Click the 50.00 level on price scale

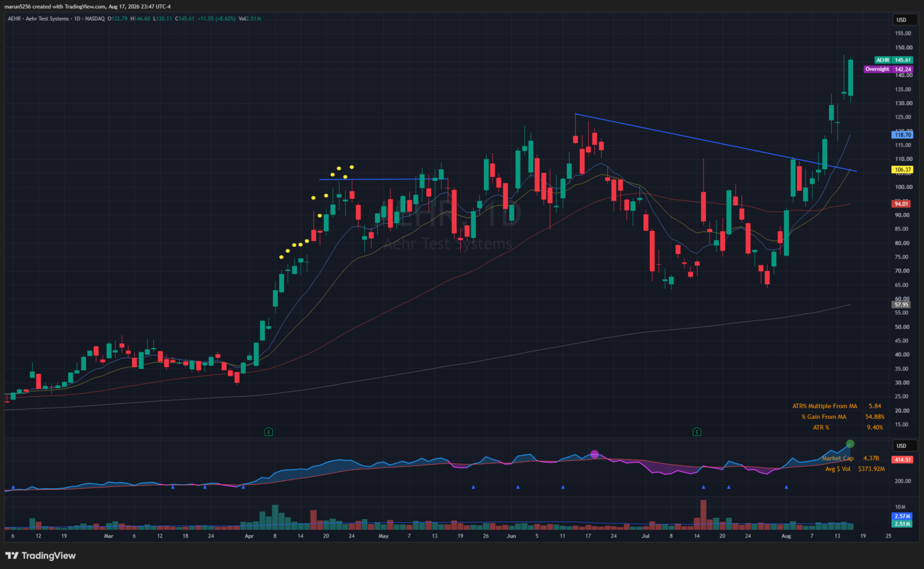tap(902, 327)
